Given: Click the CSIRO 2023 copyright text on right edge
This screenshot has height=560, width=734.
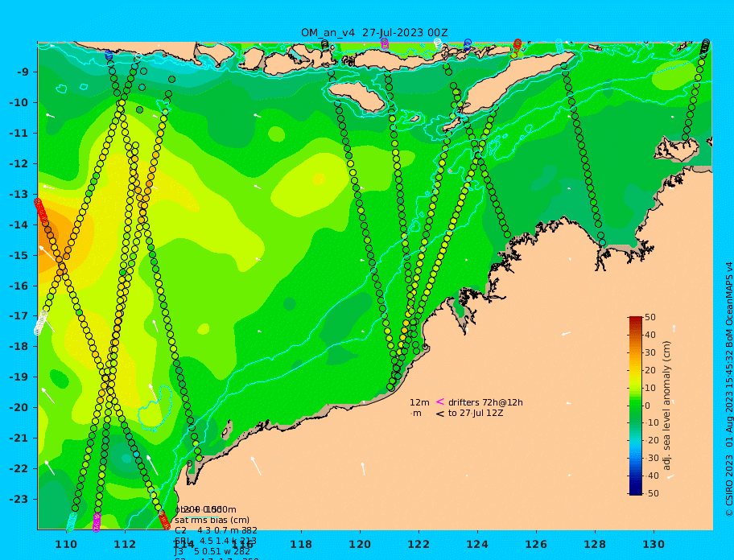Looking at the screenshot, I should point(729,389).
